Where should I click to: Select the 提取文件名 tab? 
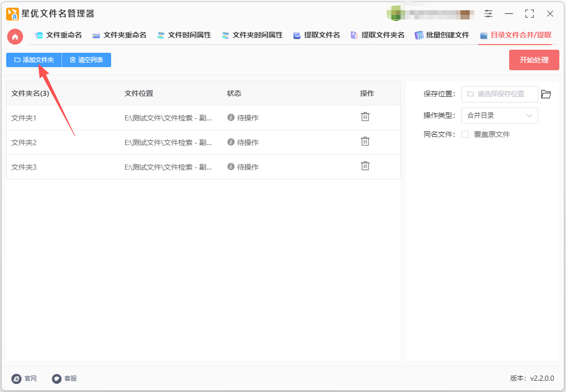click(x=317, y=35)
